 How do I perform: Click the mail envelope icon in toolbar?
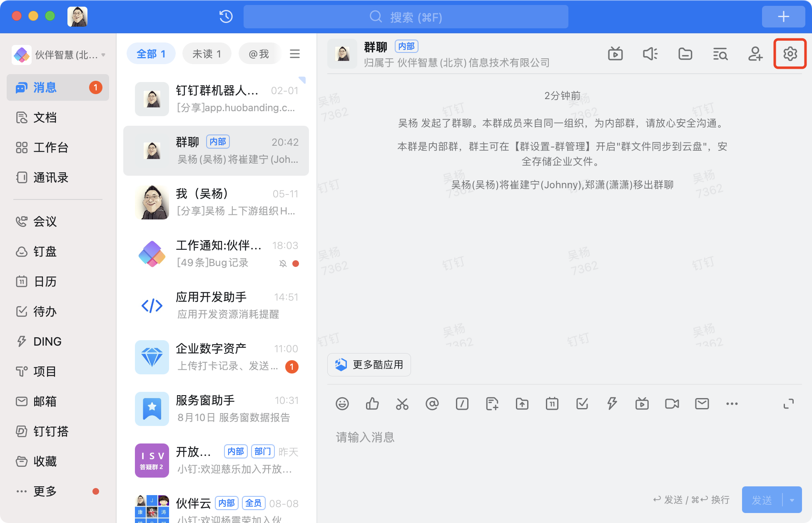click(702, 403)
